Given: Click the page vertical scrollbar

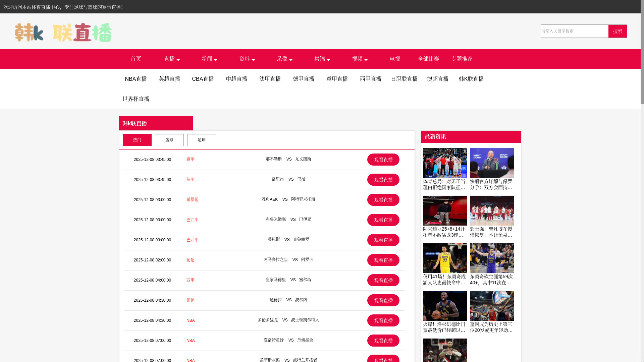Looking at the screenshot, I should tap(642, 52).
